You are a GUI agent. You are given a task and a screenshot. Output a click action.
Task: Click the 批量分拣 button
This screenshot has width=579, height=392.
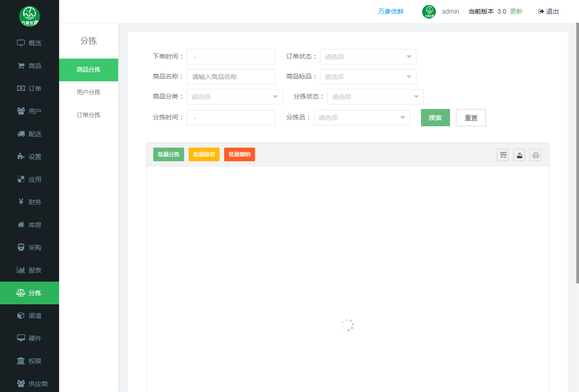click(169, 154)
